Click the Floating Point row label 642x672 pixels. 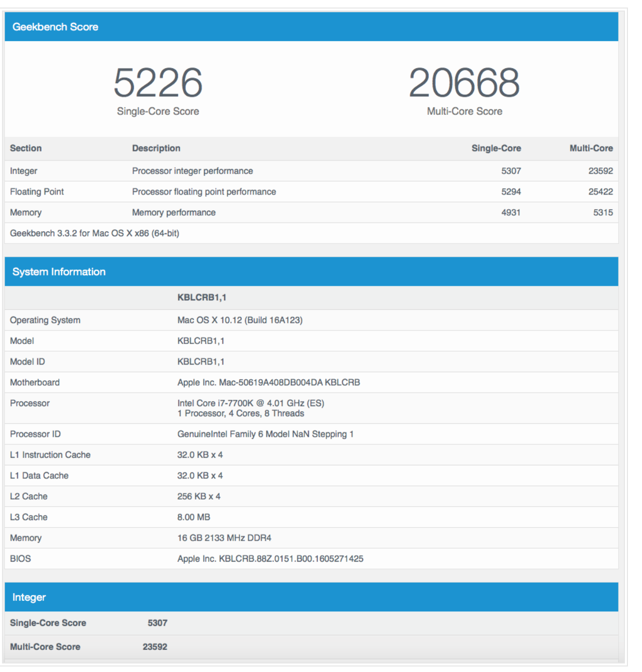click(x=37, y=192)
